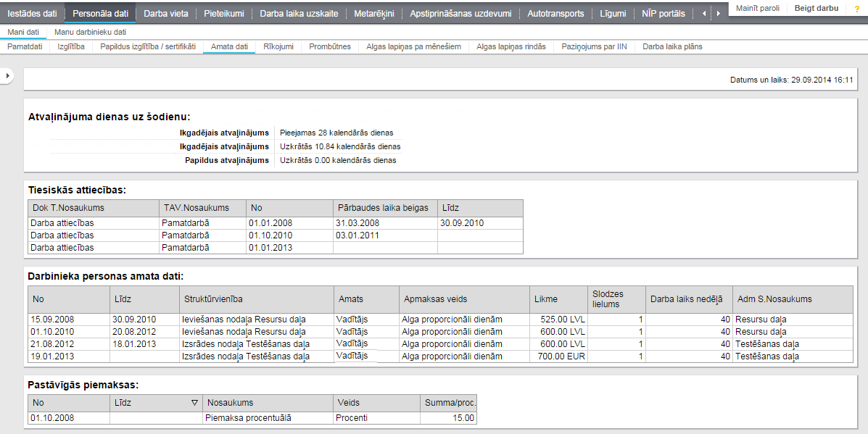The image size is (868, 434).
Task: Select the end date 18.01.2013
Action: (x=145, y=344)
